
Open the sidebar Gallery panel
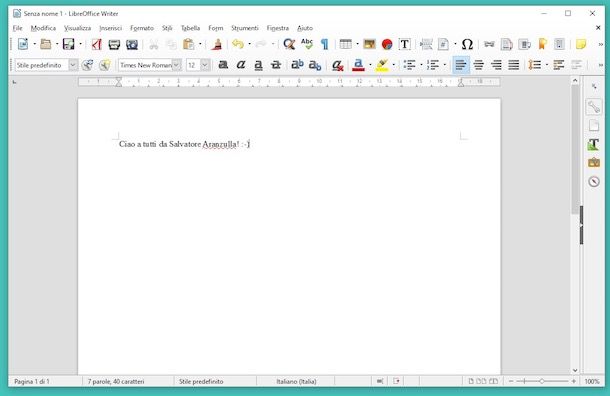pos(594,163)
